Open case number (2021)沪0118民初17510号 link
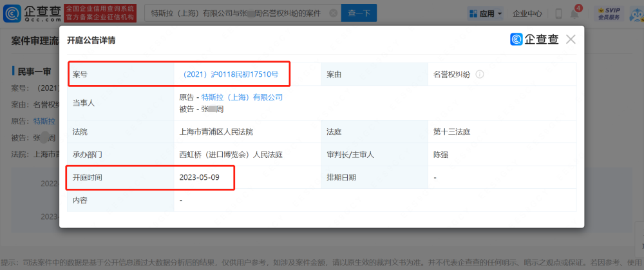This screenshot has height=270, width=644. pos(231,75)
